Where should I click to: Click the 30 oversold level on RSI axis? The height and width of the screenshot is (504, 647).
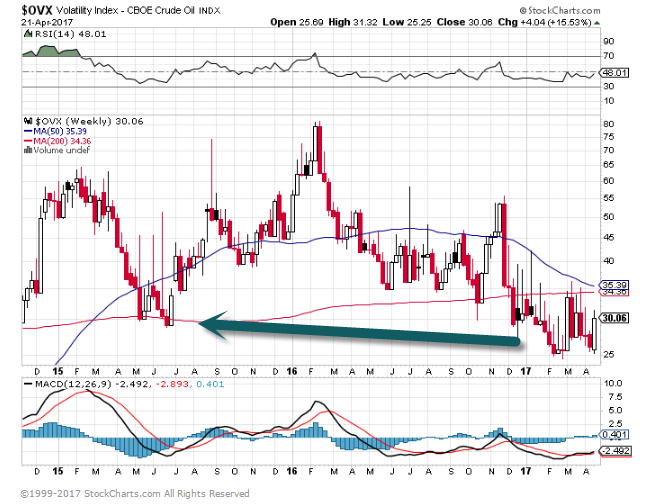coord(609,86)
